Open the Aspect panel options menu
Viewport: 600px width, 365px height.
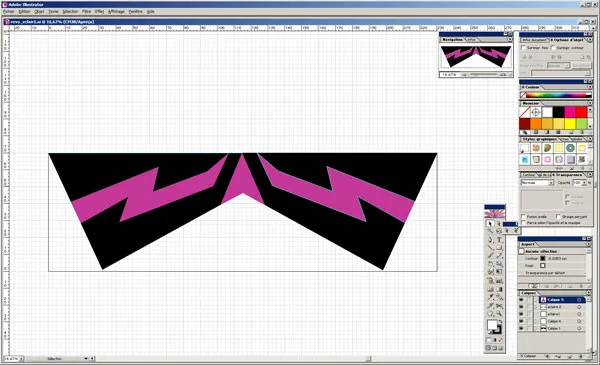pyautogui.click(x=588, y=244)
